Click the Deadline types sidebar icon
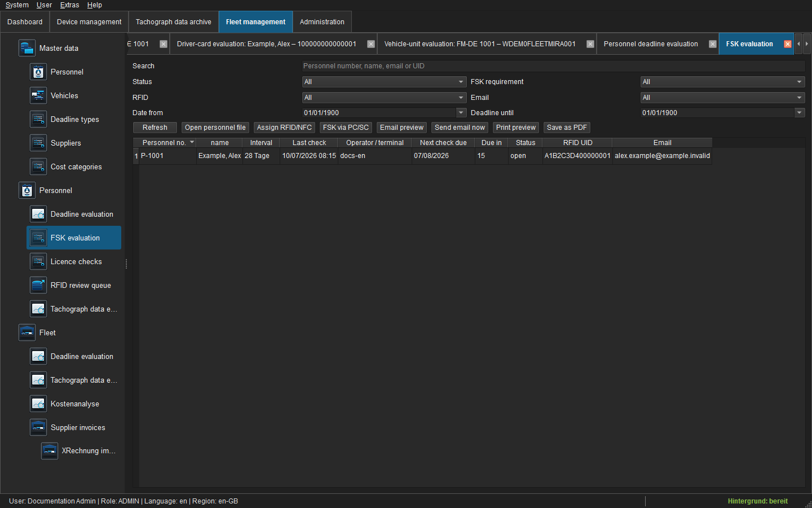The image size is (812, 508). (x=38, y=119)
